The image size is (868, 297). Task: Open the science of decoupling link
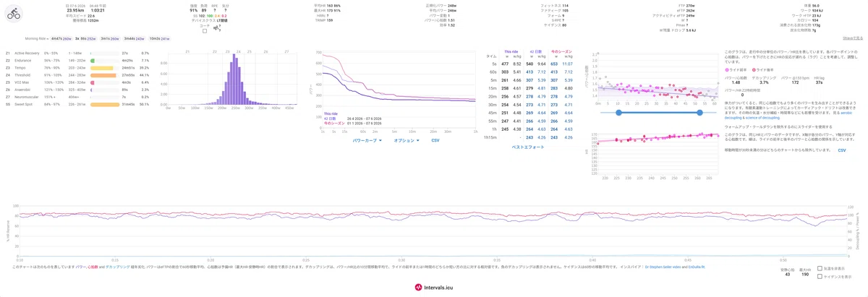[x=762, y=118]
